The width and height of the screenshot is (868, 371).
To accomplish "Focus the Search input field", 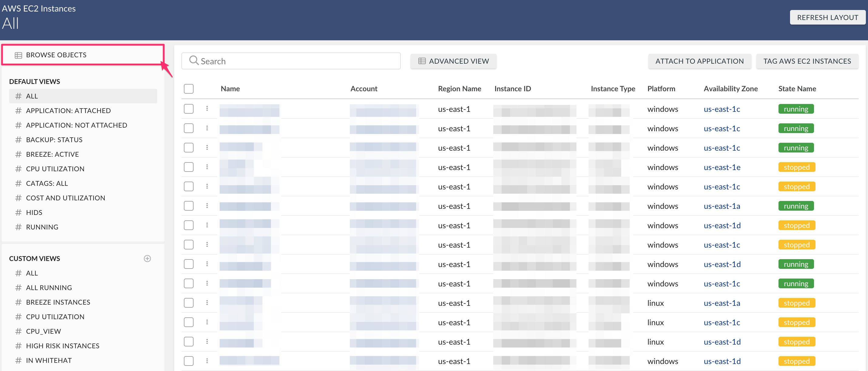I will (291, 61).
